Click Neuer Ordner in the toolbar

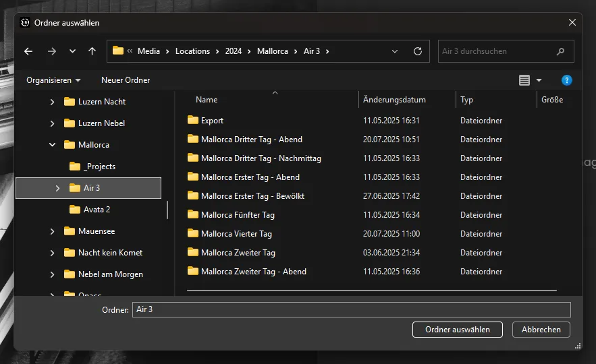tap(126, 80)
